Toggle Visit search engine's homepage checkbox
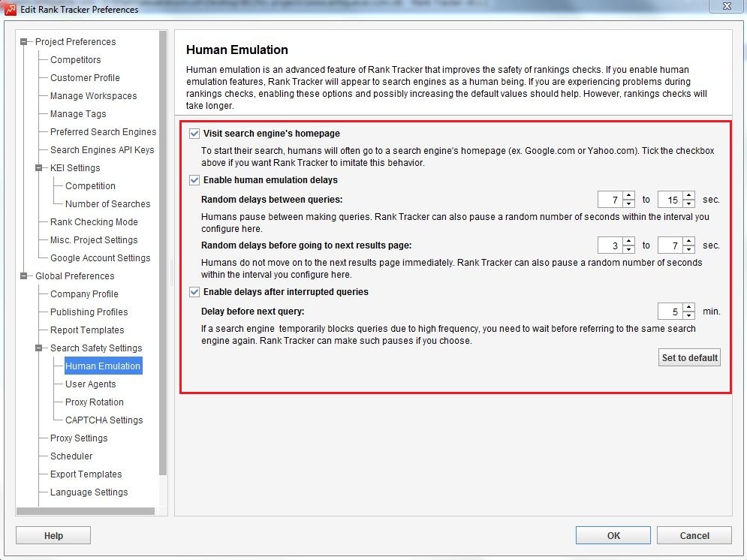The width and height of the screenshot is (747, 560). (x=194, y=134)
